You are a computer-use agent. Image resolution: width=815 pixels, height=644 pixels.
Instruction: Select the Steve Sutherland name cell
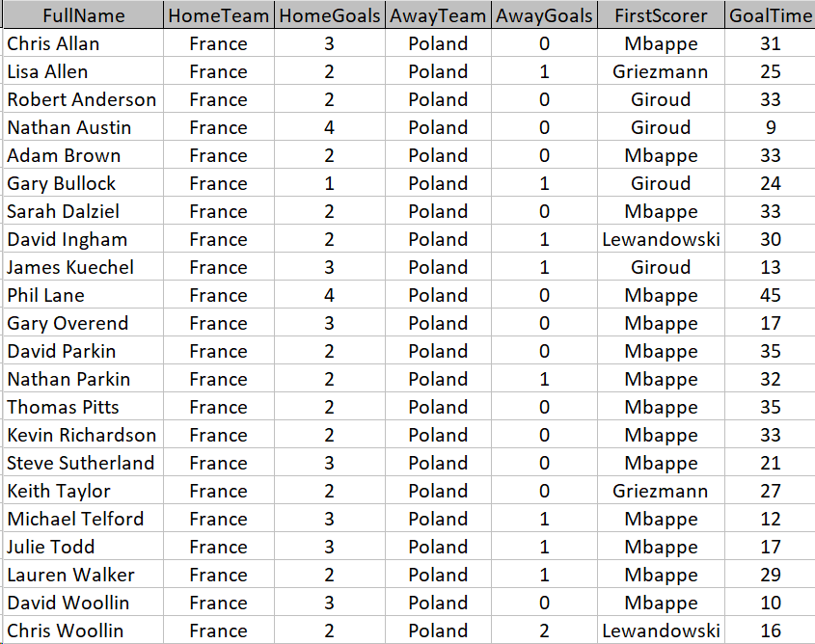click(x=84, y=463)
